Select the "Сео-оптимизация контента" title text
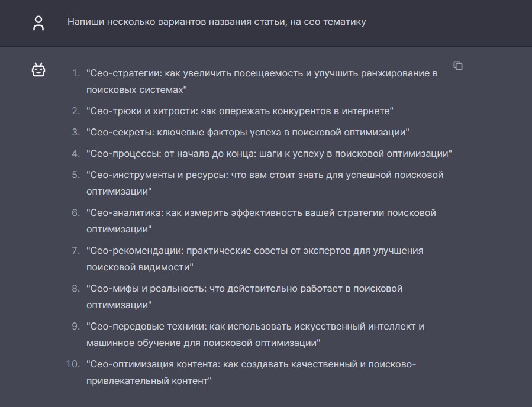This screenshot has width=532, height=407. [x=251, y=364]
